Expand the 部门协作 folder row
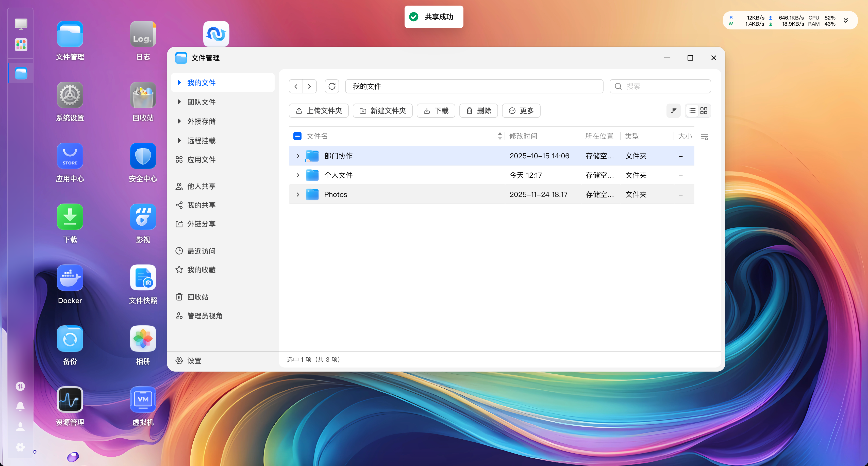The width and height of the screenshot is (868, 466). (298, 156)
